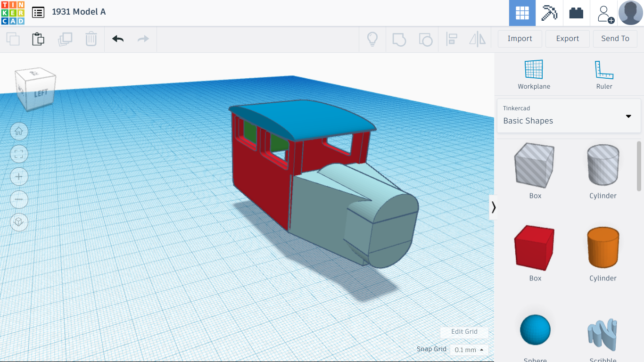Delete the selection with the trash icon
644x362 pixels.
pos(91,39)
